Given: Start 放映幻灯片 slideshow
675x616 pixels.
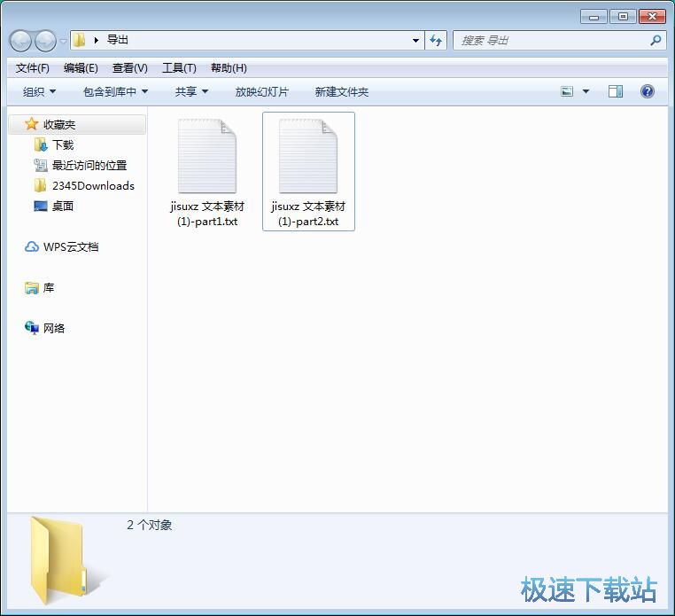Looking at the screenshot, I should (261, 92).
